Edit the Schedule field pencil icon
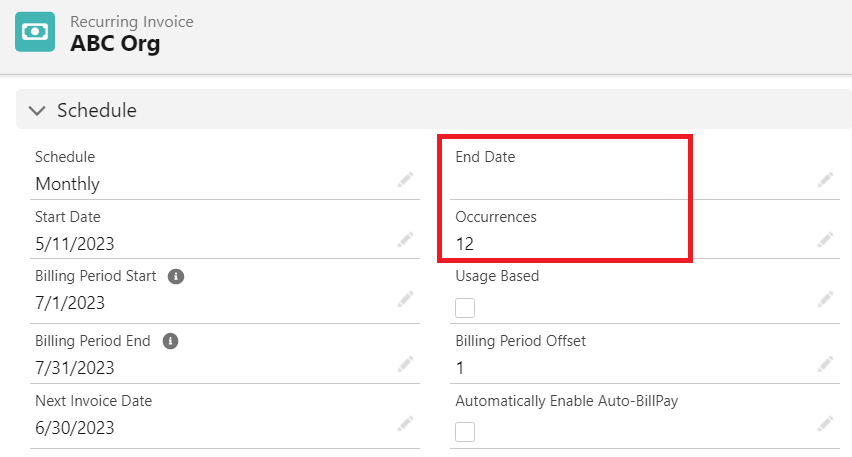 tap(404, 180)
